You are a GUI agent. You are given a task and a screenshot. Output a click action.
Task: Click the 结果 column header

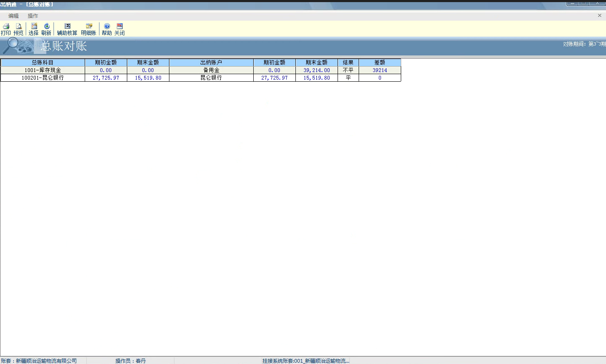[x=348, y=62]
